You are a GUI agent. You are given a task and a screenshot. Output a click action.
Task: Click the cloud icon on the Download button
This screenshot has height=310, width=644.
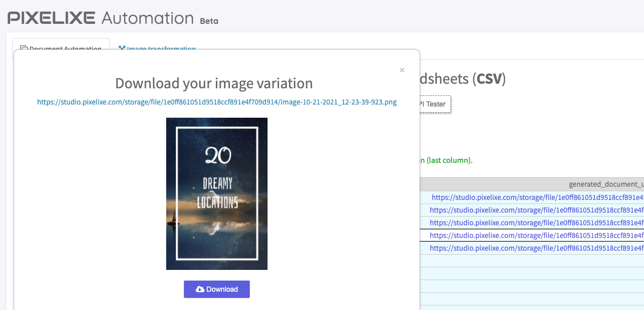pyautogui.click(x=200, y=289)
